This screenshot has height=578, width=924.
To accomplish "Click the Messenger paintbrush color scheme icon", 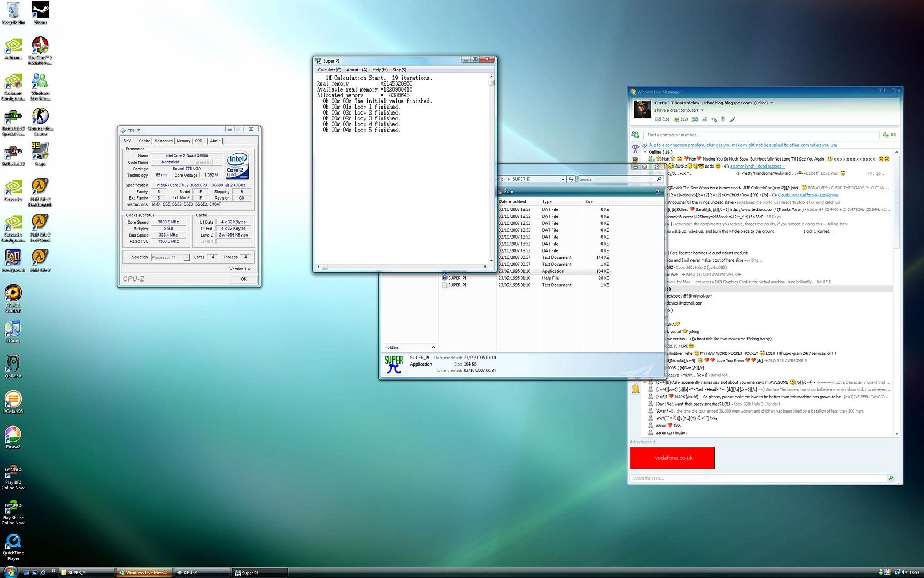I will tap(733, 119).
